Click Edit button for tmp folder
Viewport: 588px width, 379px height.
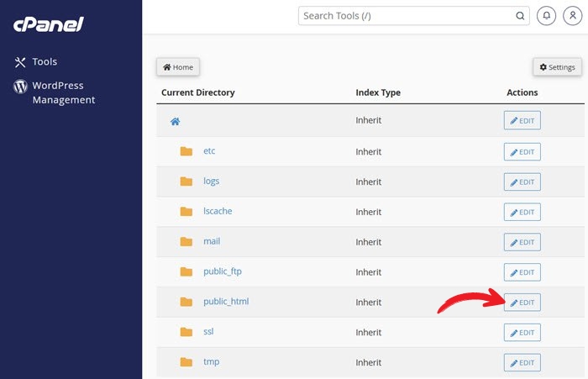(522, 363)
